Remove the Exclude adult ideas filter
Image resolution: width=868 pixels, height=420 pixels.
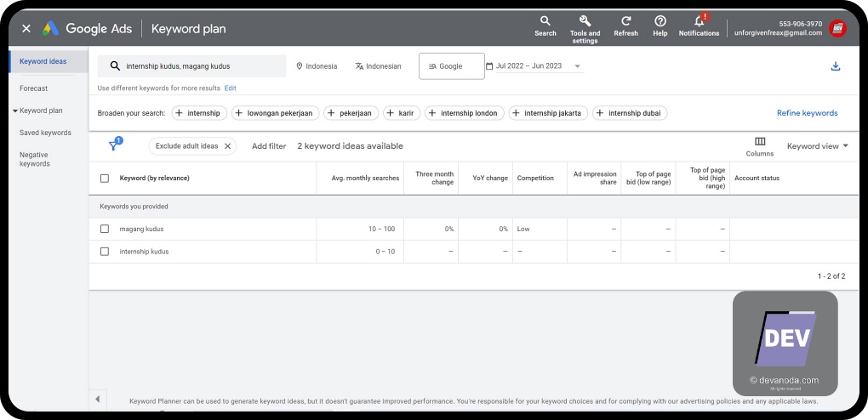pos(227,146)
